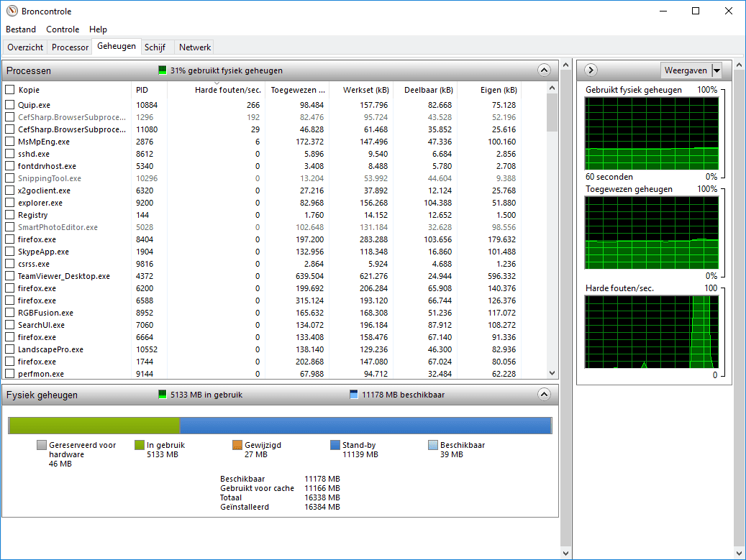Click the light blue 'Beschikbaar' legend square
746x560 pixels.
[433, 445]
